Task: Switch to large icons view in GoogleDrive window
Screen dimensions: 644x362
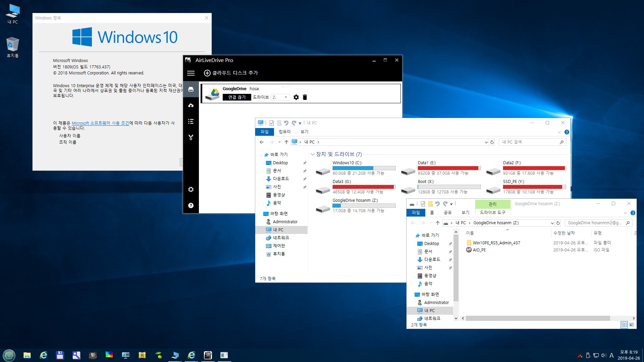Action: click(x=632, y=325)
